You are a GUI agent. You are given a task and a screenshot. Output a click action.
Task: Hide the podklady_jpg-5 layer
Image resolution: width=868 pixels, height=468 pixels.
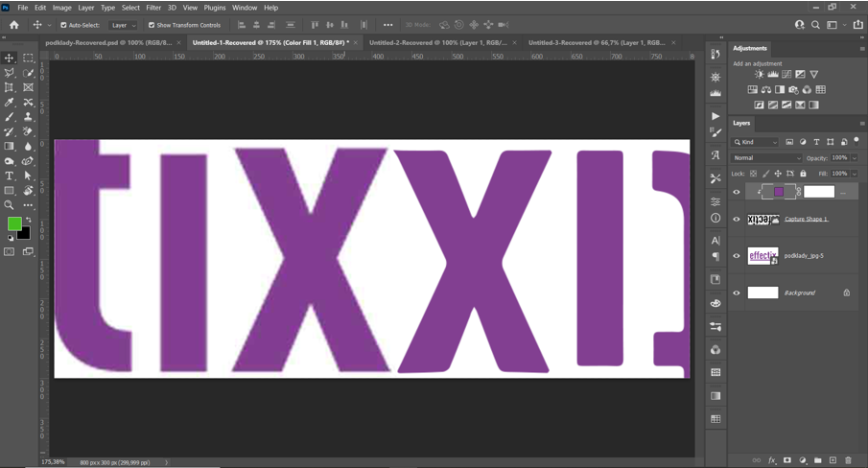click(x=737, y=255)
